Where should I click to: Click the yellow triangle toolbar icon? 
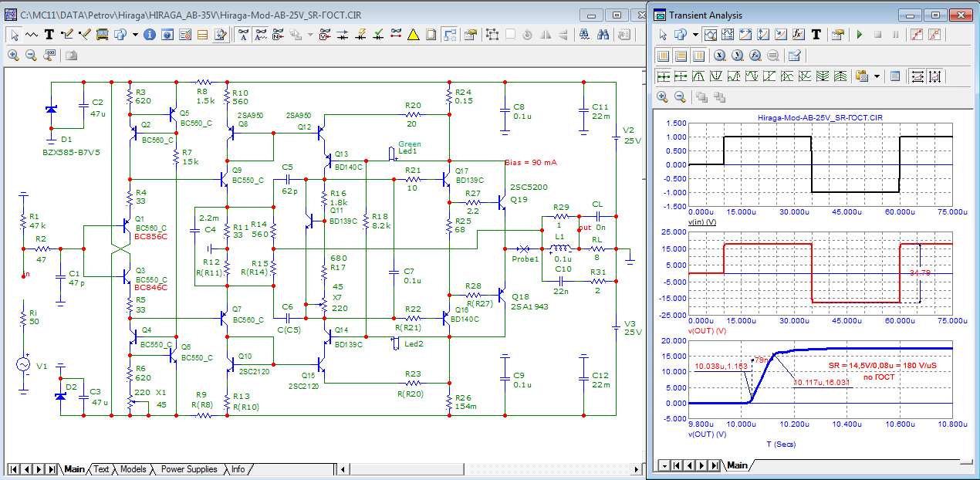pos(413,35)
